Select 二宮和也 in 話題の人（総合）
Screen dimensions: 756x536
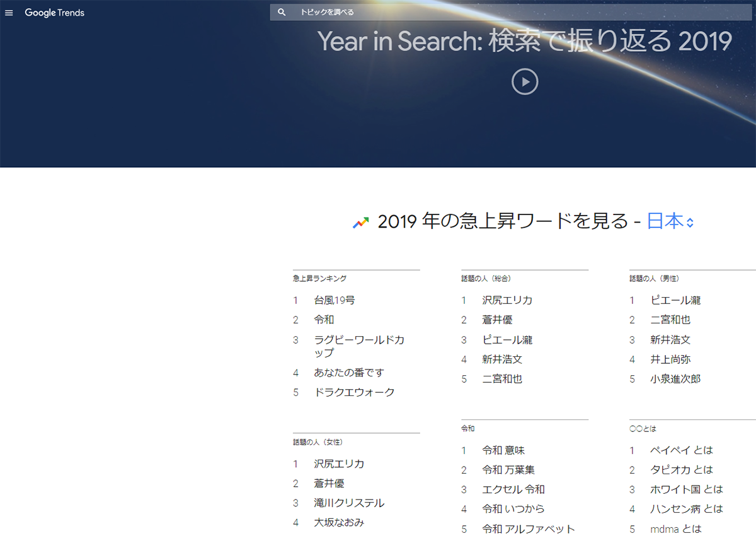point(502,379)
